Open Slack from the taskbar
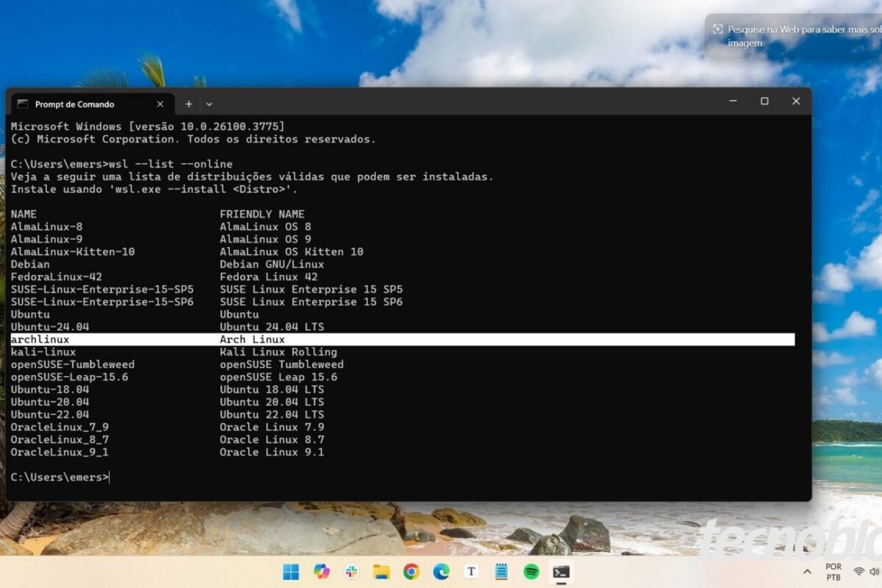This screenshot has width=882, height=588. click(351, 572)
